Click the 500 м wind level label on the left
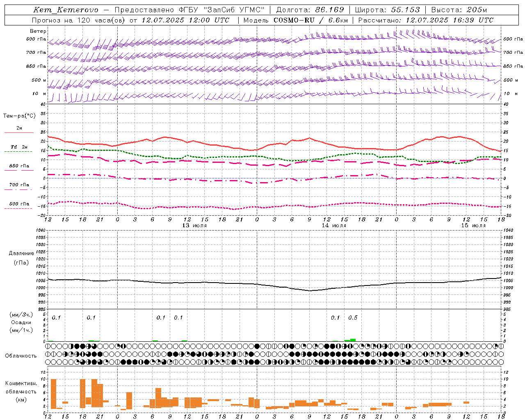The height and width of the screenshot is (420, 525). pyautogui.click(x=39, y=80)
